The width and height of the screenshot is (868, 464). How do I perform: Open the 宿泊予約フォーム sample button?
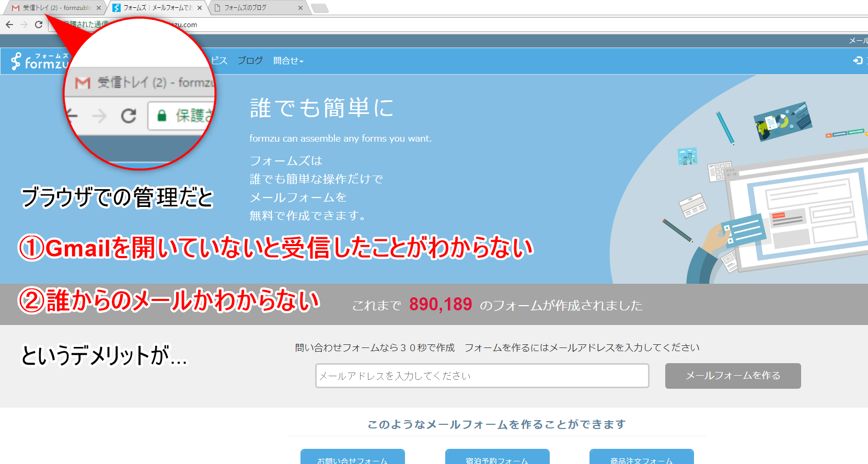pos(497,456)
